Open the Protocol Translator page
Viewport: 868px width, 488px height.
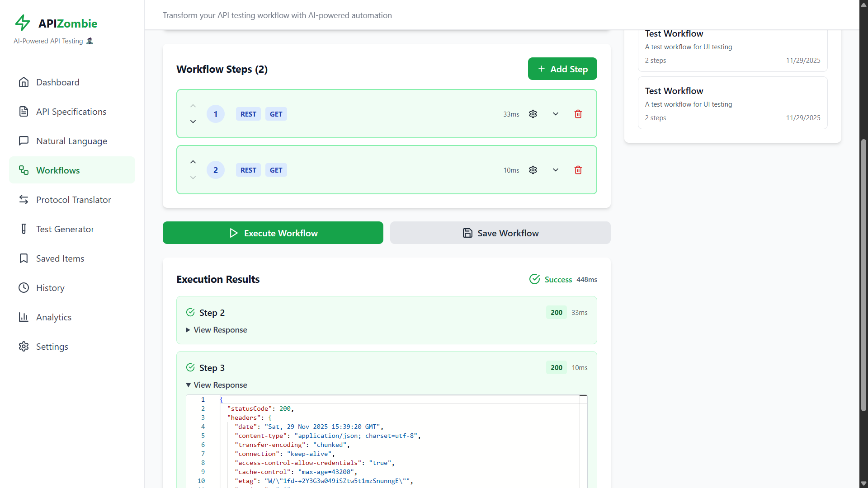pos(73,200)
